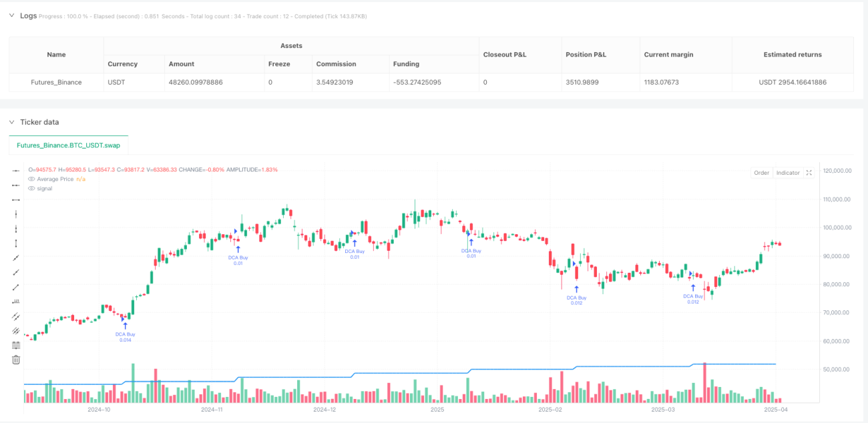Toggle signal indicator visibility eye
868x423 pixels.
(x=31, y=188)
